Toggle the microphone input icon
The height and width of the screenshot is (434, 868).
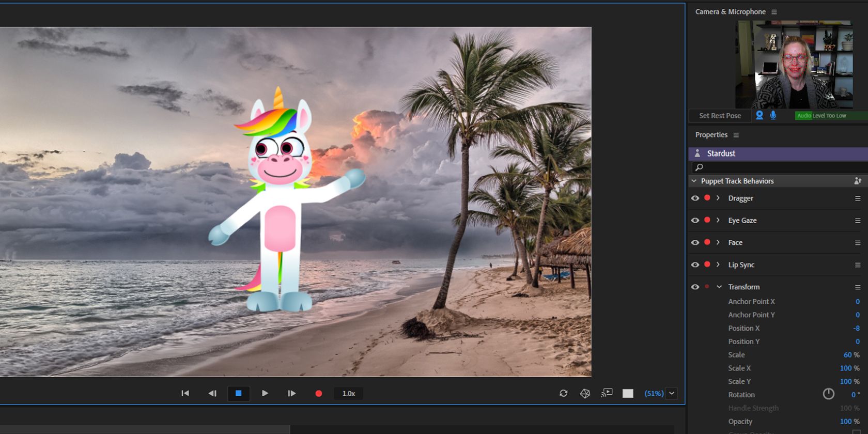(x=773, y=115)
